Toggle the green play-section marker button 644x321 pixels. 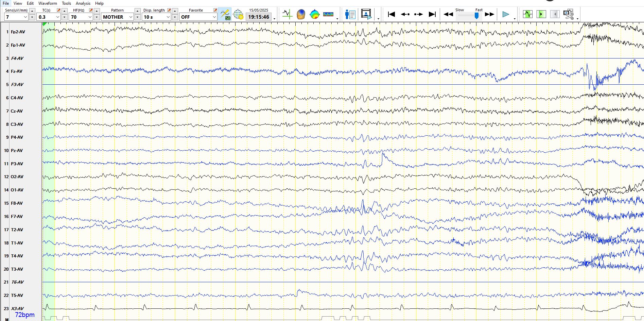pyautogui.click(x=541, y=14)
